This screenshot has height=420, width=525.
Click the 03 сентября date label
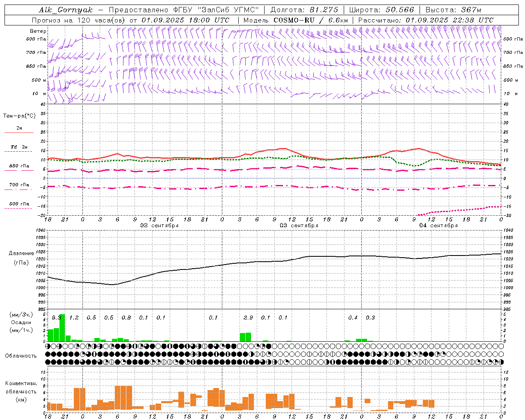point(299,225)
